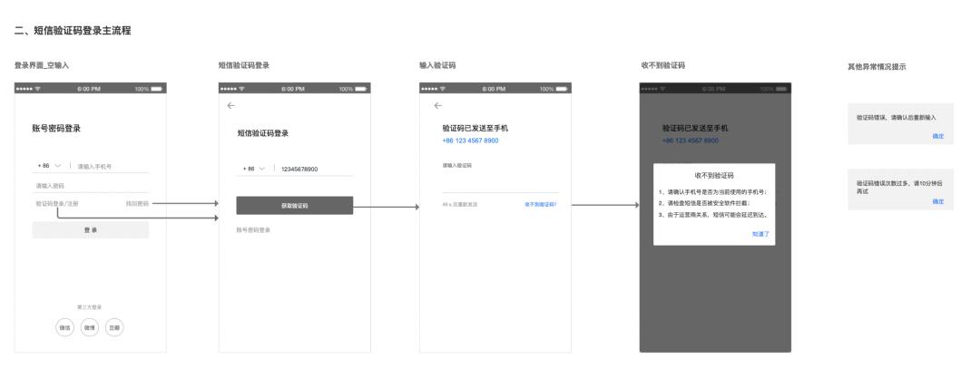The image size is (980, 388).
Task: Click dialog item 2 about 安全软件拦截
Action: [x=704, y=203]
